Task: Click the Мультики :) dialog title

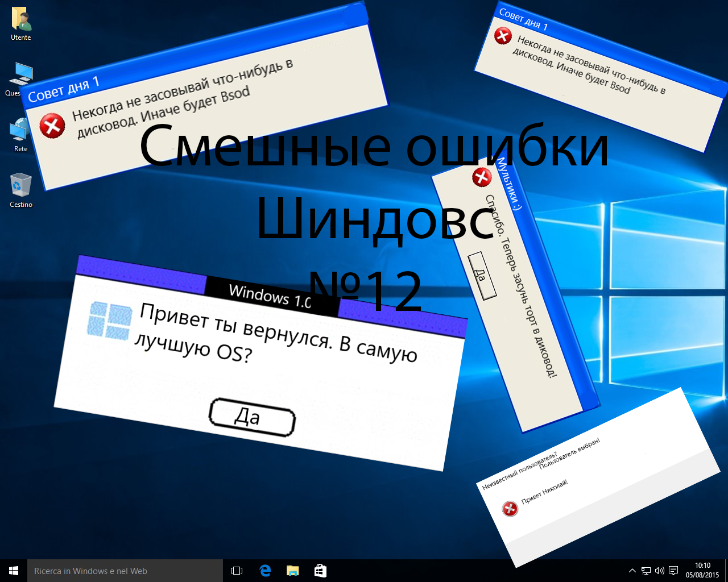Action: coord(508,184)
